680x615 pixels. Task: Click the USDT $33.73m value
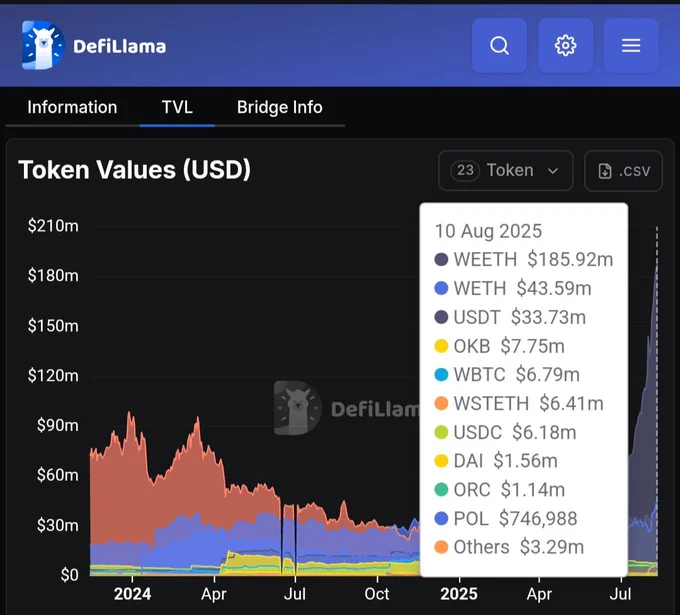(x=548, y=317)
